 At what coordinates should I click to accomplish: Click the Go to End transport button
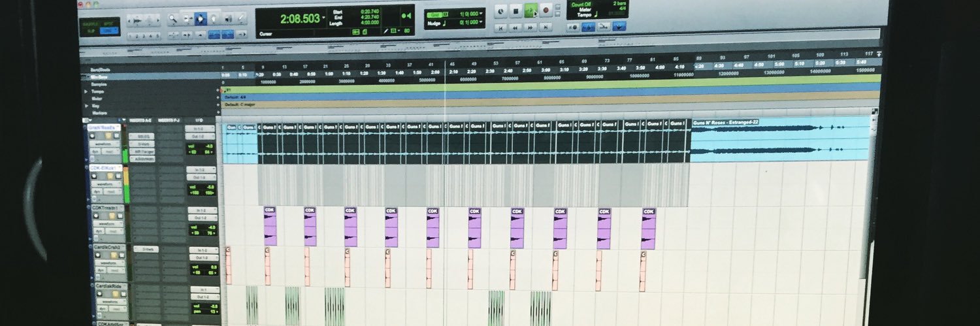(x=546, y=27)
